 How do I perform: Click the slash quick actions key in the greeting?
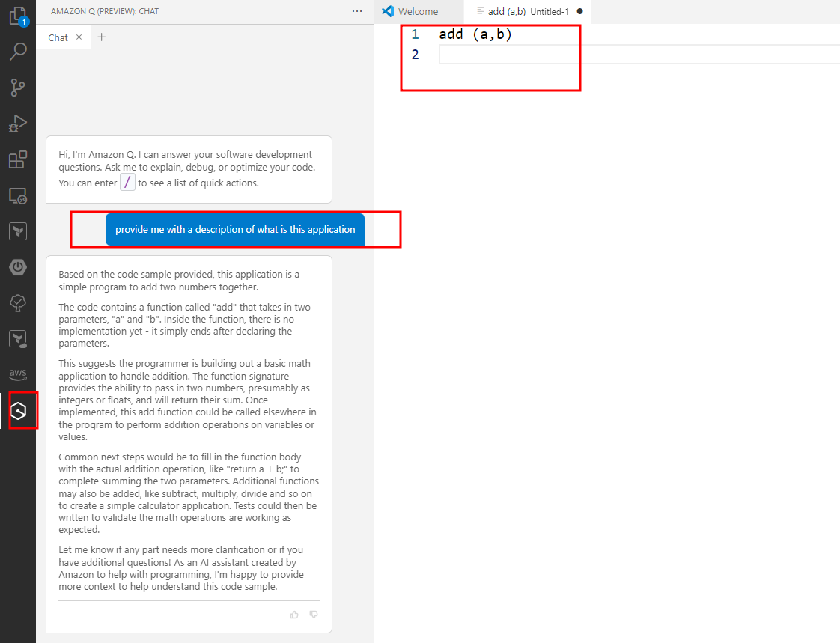(x=127, y=182)
